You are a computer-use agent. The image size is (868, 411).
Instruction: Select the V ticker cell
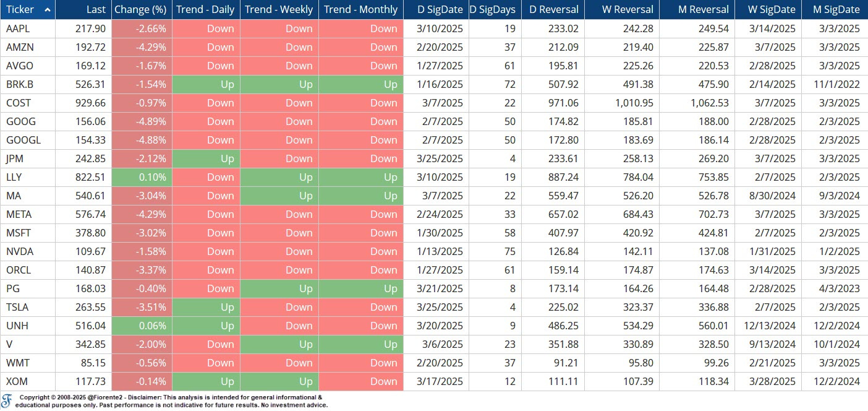(x=28, y=344)
